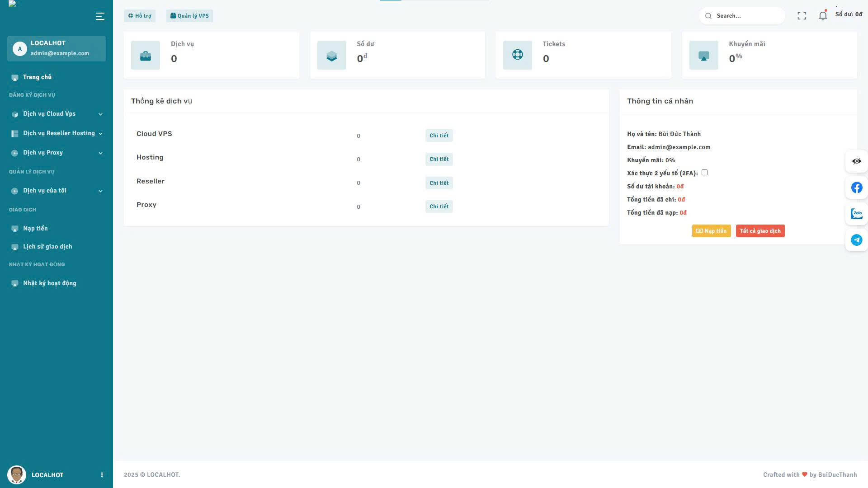The height and width of the screenshot is (488, 868).
Task: Click the Hỗ trợ button
Action: coord(140,16)
